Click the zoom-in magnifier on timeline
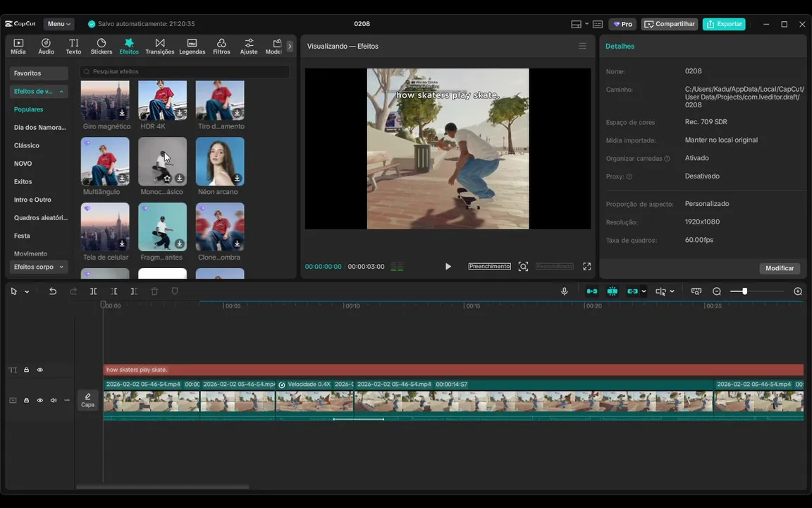 click(x=798, y=291)
